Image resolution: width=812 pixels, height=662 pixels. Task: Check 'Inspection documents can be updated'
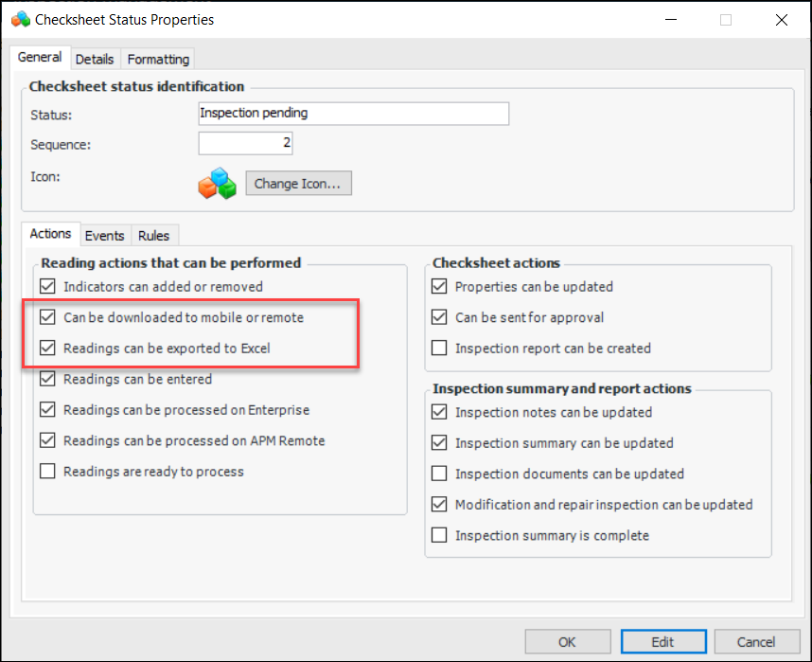pos(439,474)
